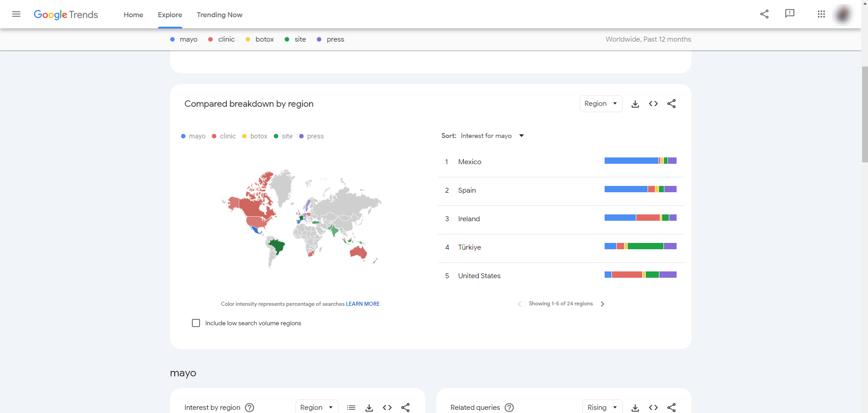
Task: Embed mayo Interest by region card
Action: [x=387, y=408]
